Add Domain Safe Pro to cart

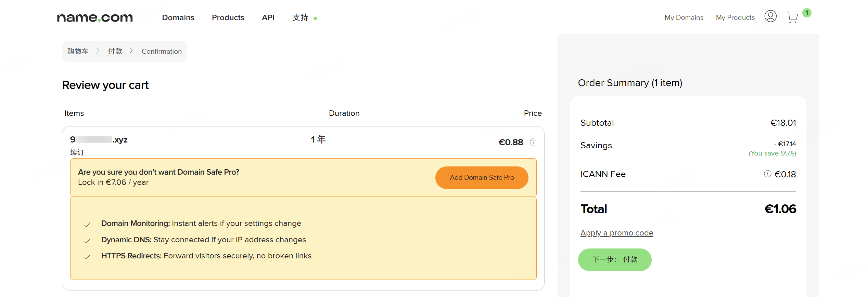click(482, 177)
